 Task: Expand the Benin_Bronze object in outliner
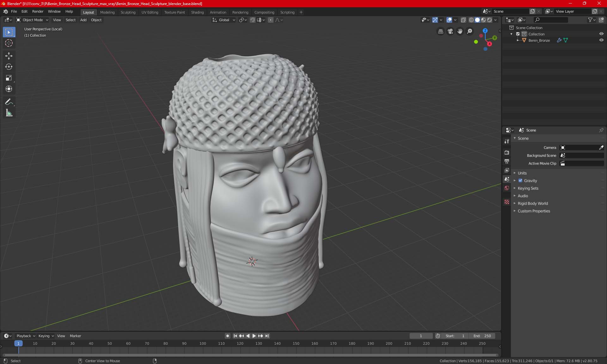(518, 40)
